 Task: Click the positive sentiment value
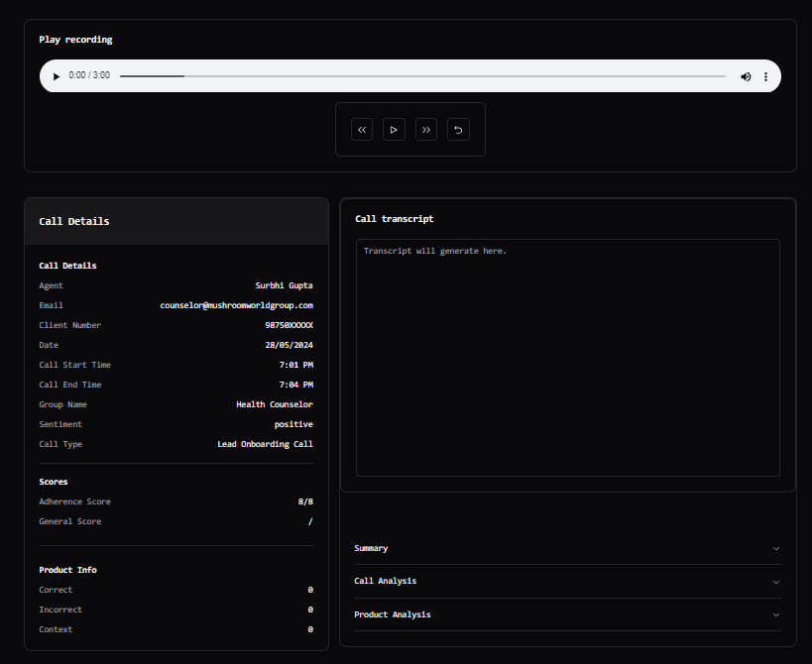pos(293,424)
